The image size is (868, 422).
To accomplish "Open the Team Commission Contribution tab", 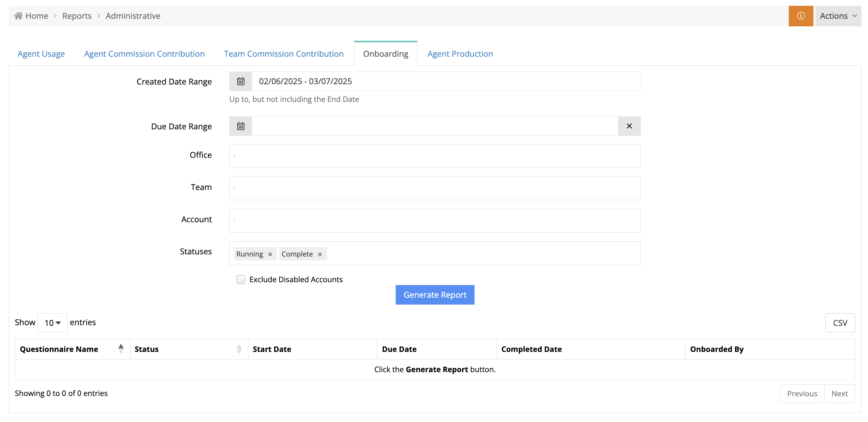I will (x=284, y=54).
